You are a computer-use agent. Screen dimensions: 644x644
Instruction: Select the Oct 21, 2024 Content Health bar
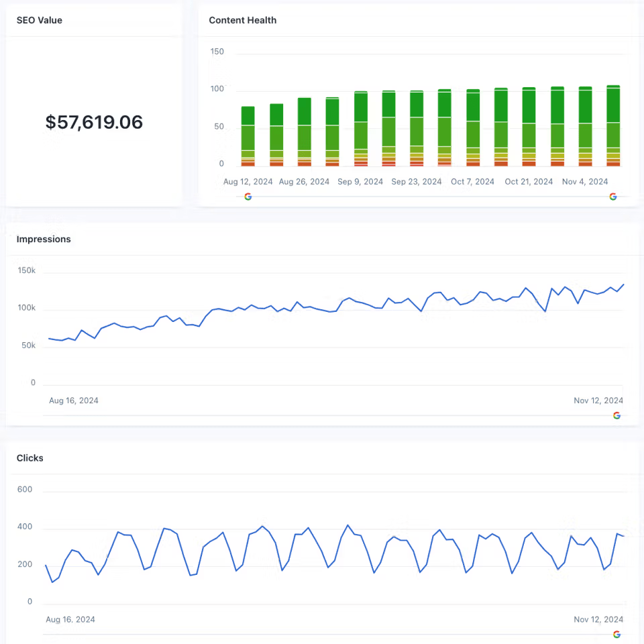pos(529,127)
